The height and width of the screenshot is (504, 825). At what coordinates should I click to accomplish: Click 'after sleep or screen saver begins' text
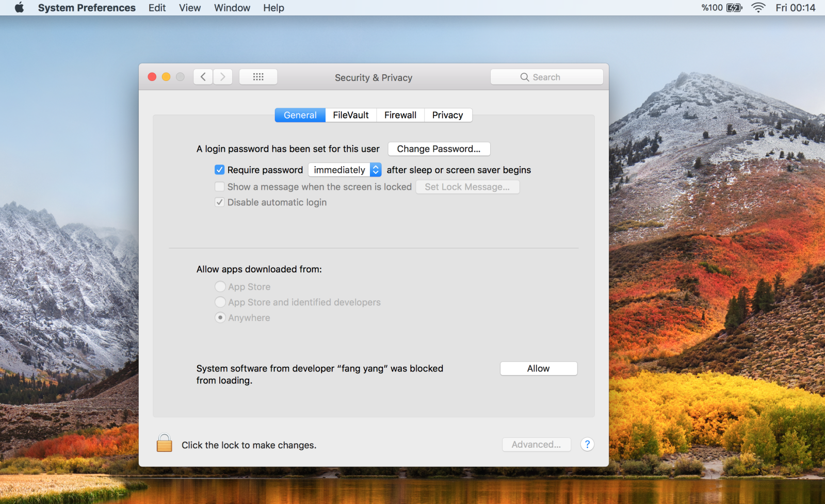[x=459, y=170]
